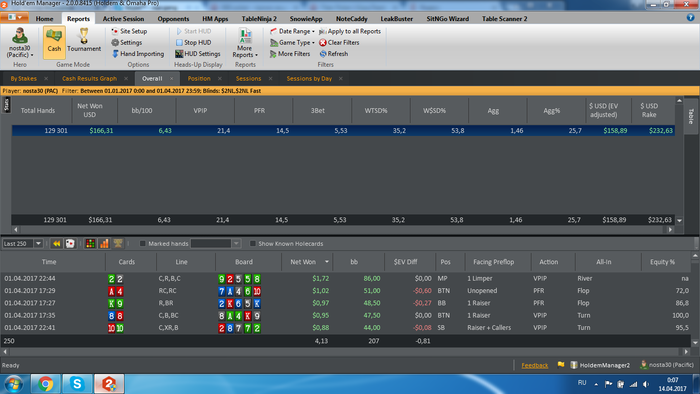
Task: Open Date Range dropdown
Action: (292, 31)
